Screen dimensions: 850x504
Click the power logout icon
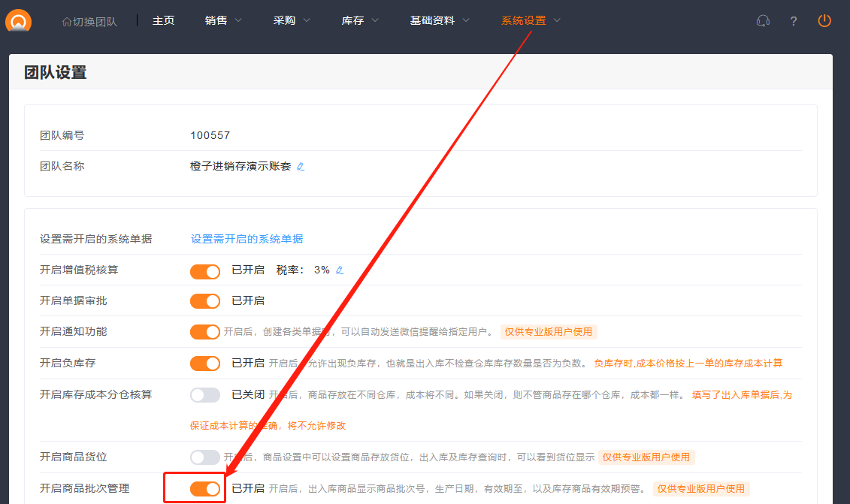824,21
